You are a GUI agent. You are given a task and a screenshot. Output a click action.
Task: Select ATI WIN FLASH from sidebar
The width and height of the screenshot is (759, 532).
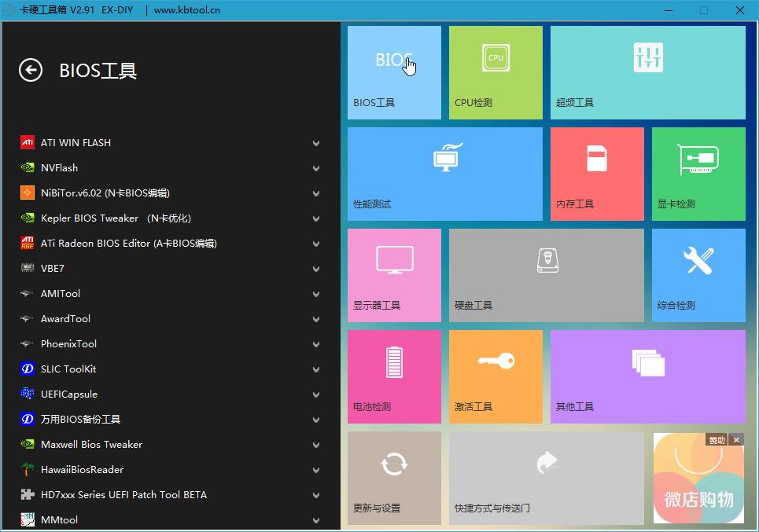click(75, 142)
